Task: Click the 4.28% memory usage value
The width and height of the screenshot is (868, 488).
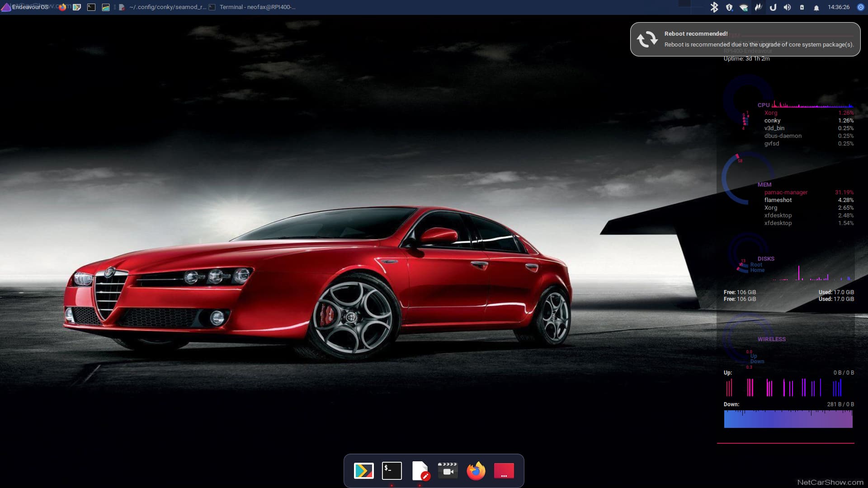Action: point(846,200)
